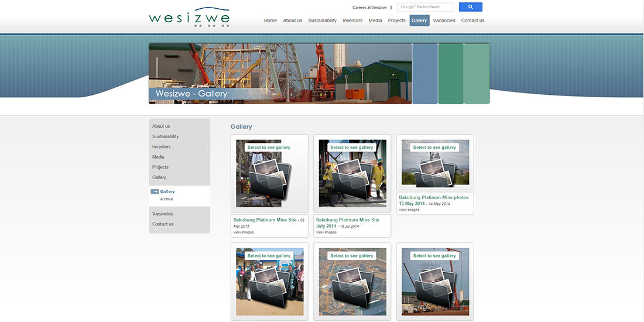
Task: Click 'Select to see gallery' on 13 May 2014 card
Action: pyautogui.click(x=434, y=148)
